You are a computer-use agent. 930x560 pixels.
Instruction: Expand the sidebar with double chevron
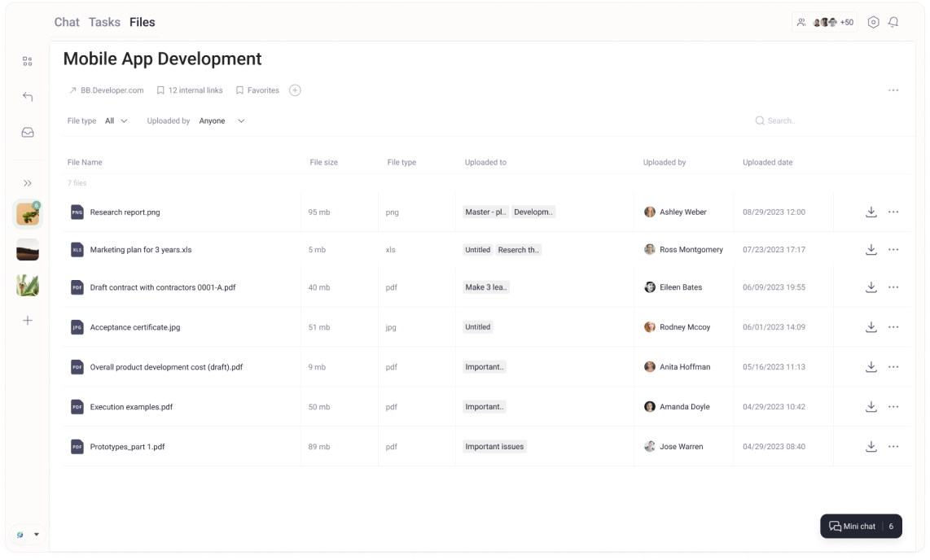[x=28, y=183]
